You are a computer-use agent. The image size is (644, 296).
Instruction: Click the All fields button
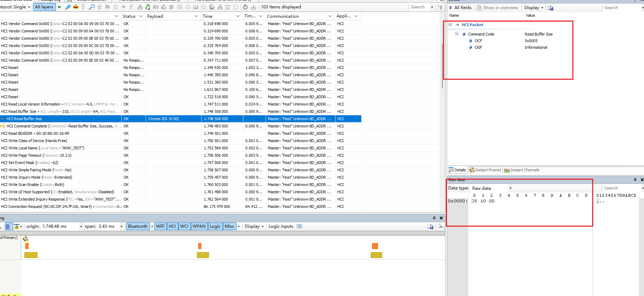(460, 8)
